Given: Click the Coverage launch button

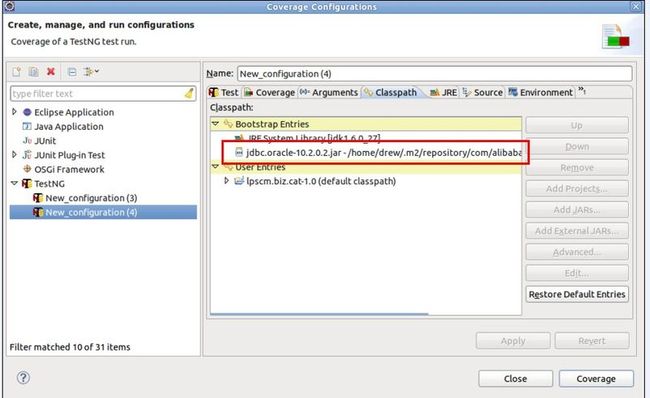Looking at the screenshot, I should [x=596, y=379].
